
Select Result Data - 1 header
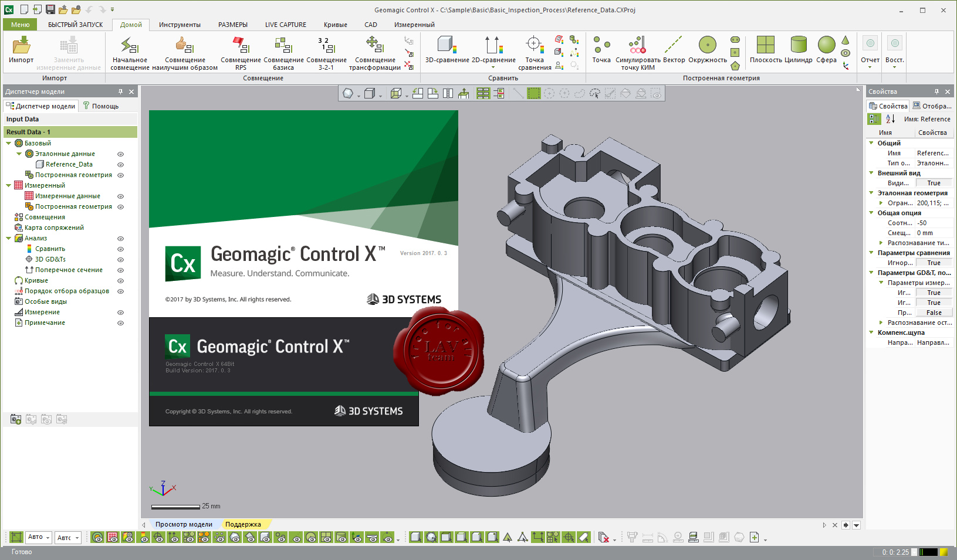(70, 132)
